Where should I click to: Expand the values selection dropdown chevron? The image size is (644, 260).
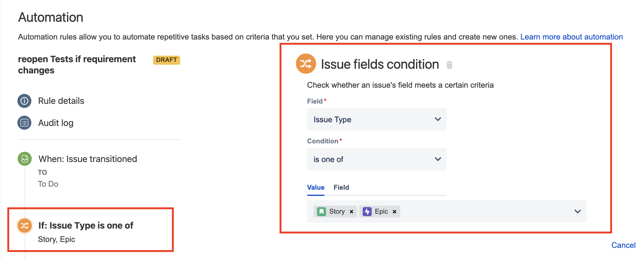click(x=578, y=211)
